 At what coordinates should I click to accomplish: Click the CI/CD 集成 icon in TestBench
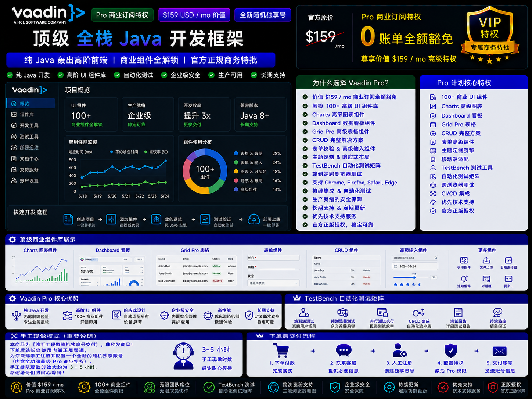(418, 313)
